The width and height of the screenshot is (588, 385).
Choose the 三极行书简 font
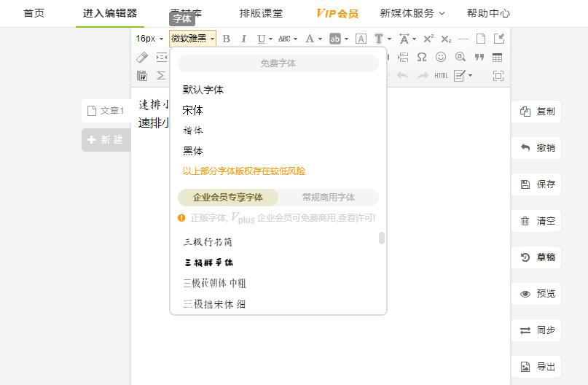208,242
